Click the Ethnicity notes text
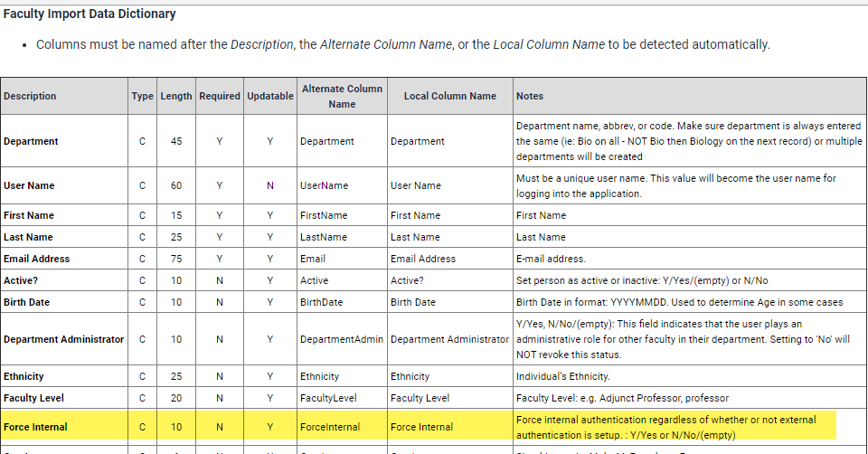This screenshot has height=454, width=868. pos(562,376)
